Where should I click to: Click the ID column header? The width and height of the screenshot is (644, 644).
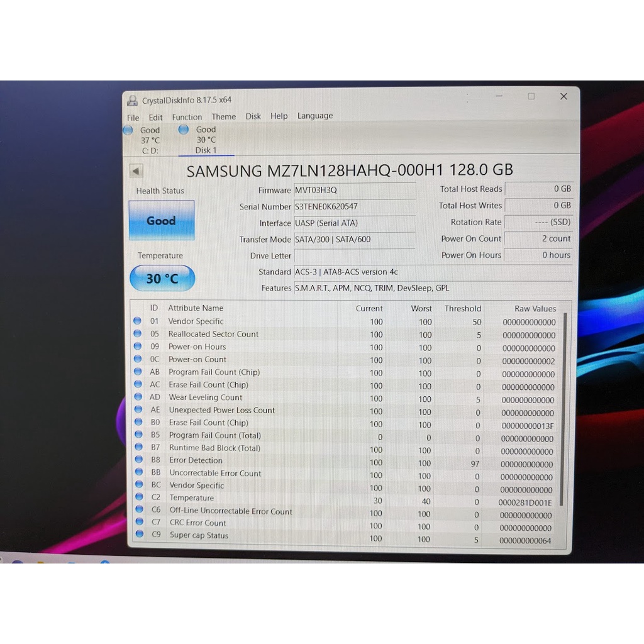154,308
